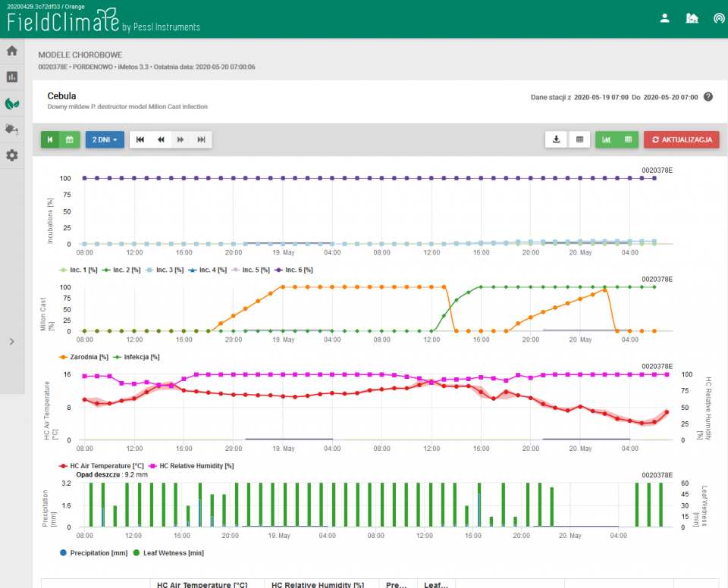The height and width of the screenshot is (588, 728).
Task: Toggle the Inc. 6 [%] legend series
Action: [294, 270]
